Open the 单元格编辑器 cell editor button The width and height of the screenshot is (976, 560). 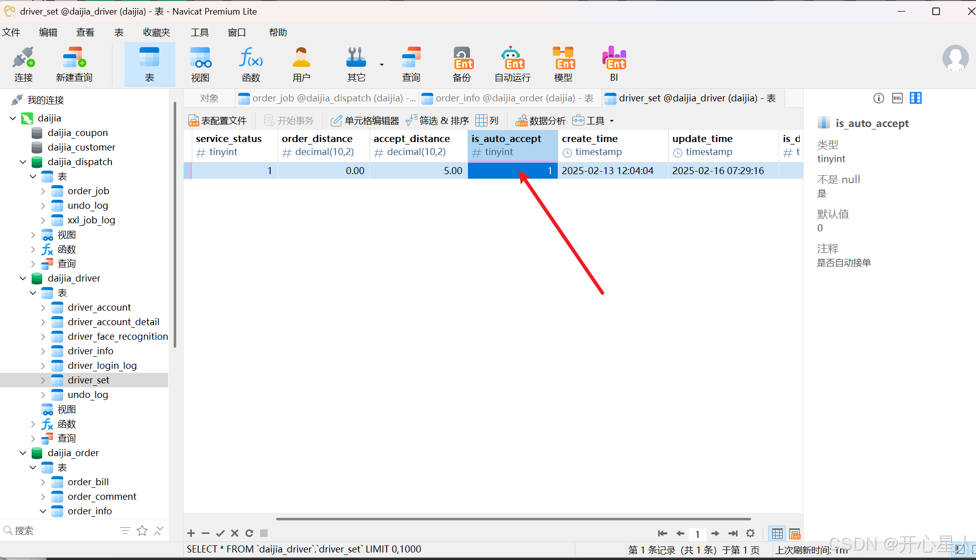(365, 121)
